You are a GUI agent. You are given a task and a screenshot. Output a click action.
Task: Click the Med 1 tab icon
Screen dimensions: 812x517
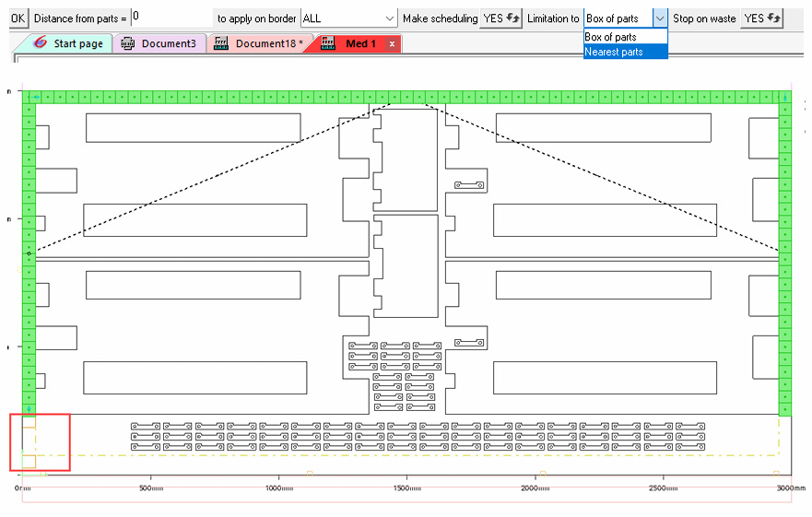(x=328, y=43)
